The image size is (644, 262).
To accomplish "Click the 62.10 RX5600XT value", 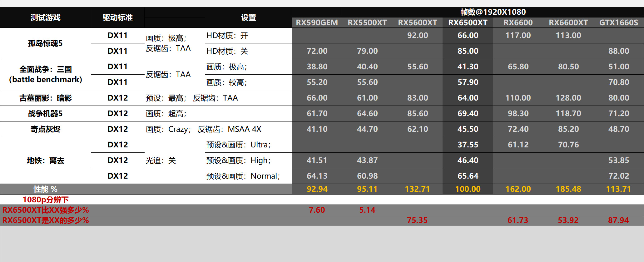I will [x=418, y=129].
